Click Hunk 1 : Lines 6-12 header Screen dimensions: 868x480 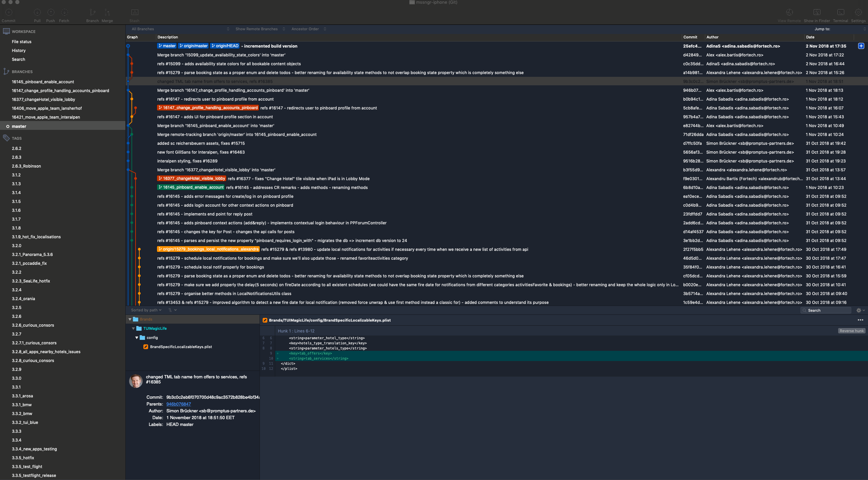296,331
